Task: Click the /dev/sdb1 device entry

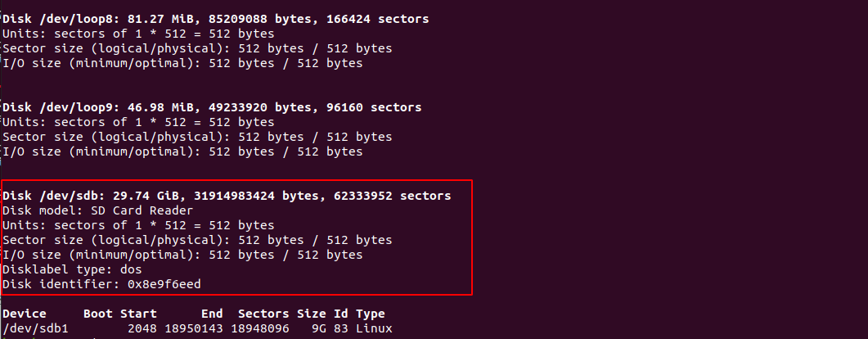Action: [35, 328]
